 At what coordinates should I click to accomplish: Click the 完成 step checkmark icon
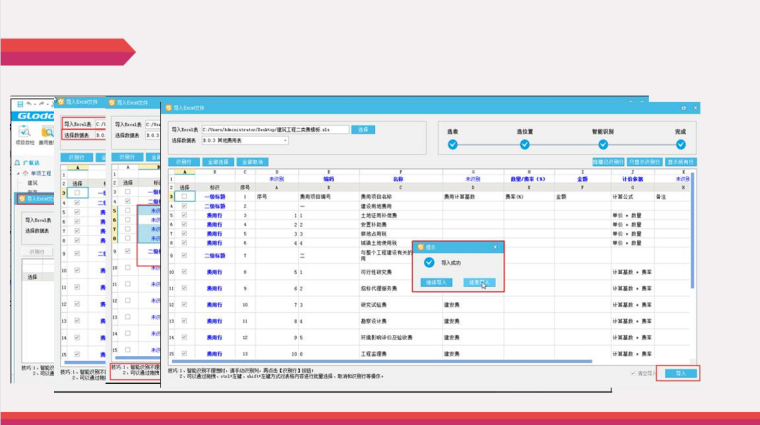click(680, 143)
